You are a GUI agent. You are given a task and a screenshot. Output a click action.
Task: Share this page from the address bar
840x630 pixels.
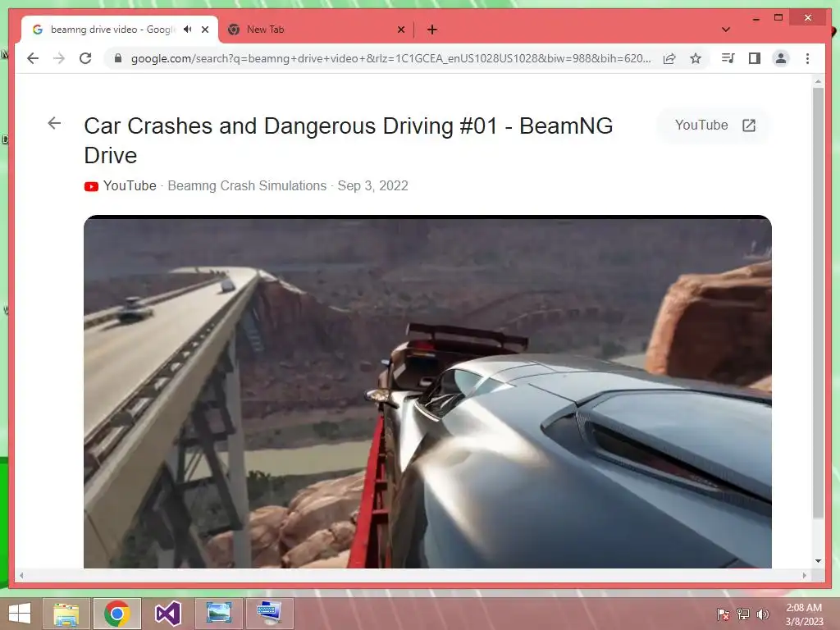point(669,58)
